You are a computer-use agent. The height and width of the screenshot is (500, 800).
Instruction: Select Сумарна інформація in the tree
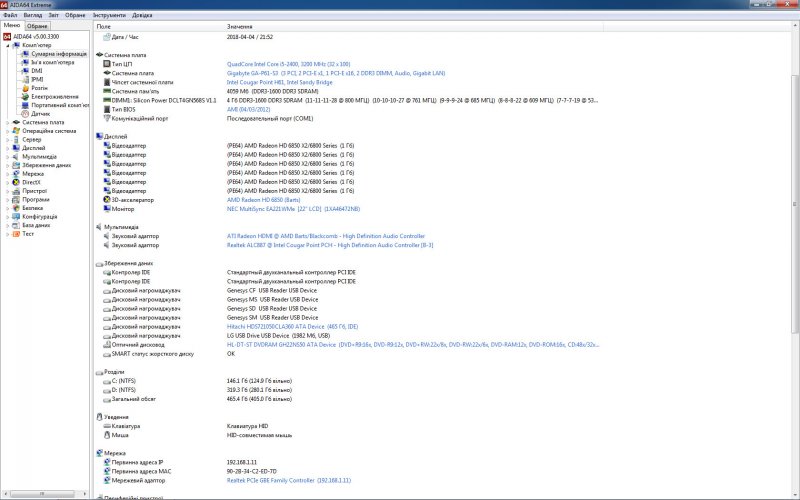(x=57, y=54)
